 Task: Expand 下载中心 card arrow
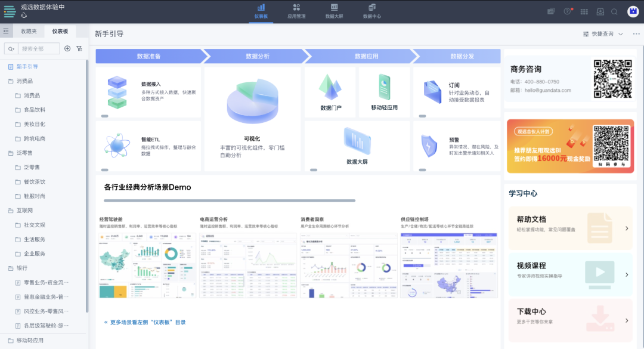click(x=627, y=320)
